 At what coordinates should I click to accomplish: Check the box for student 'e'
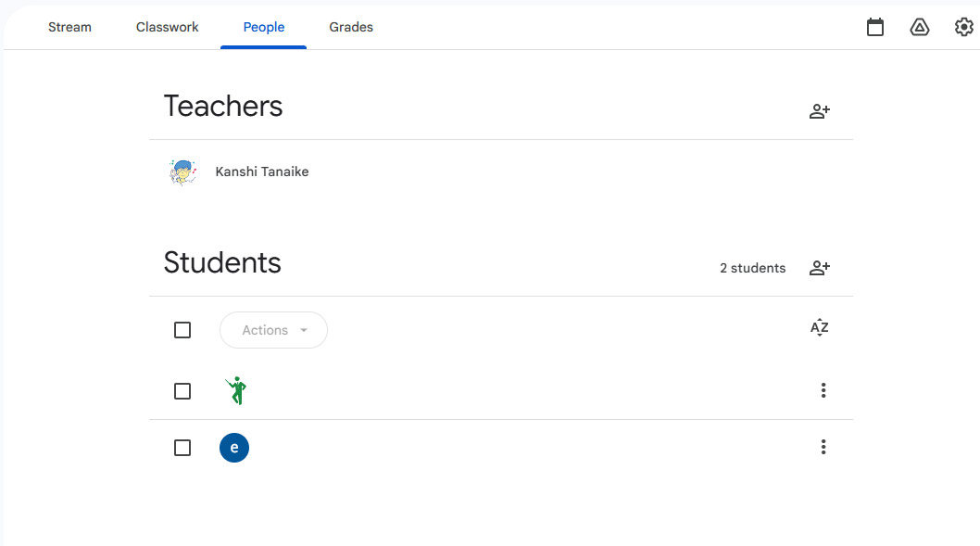click(x=182, y=448)
